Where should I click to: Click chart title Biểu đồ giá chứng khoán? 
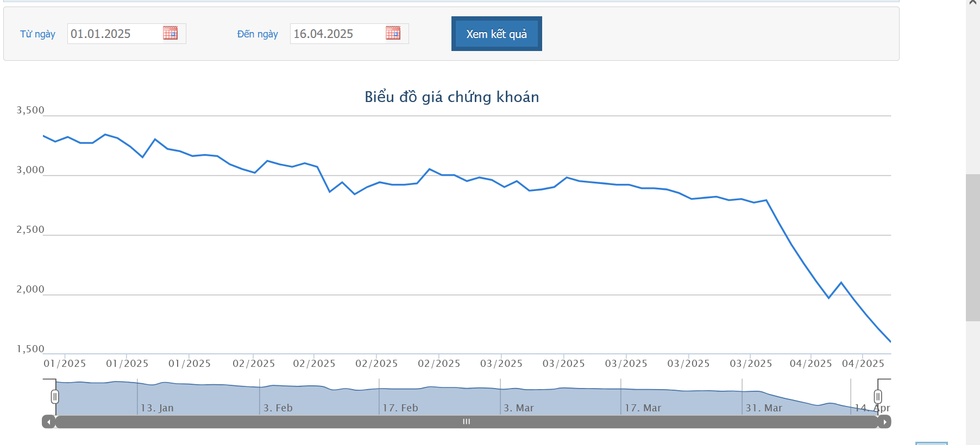(x=452, y=97)
